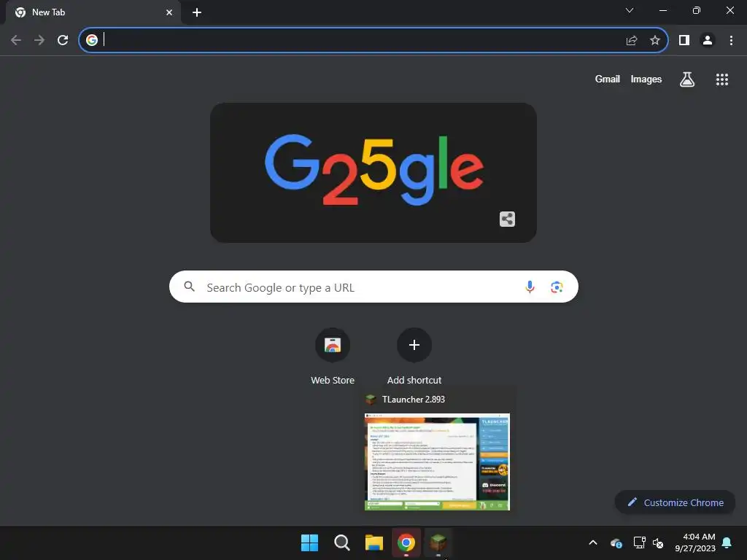Share this page using the share icon
Image resolution: width=747 pixels, height=560 pixels.
pyautogui.click(x=632, y=40)
